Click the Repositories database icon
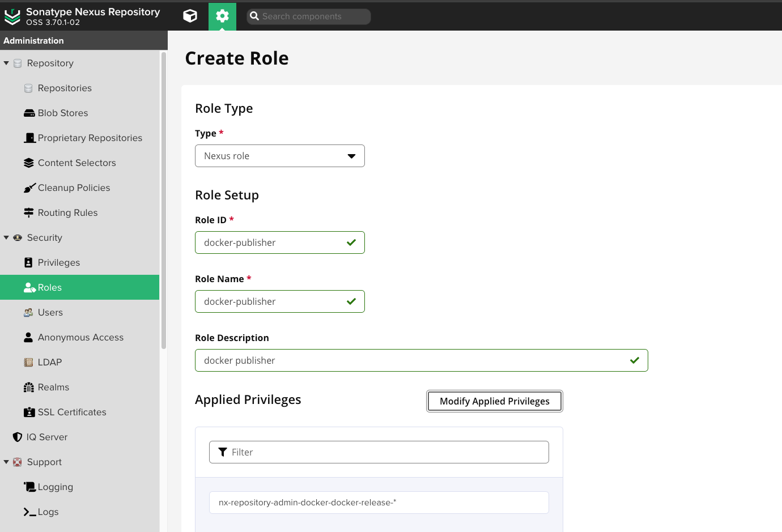Viewport: 782px width, 532px height. pyautogui.click(x=28, y=88)
